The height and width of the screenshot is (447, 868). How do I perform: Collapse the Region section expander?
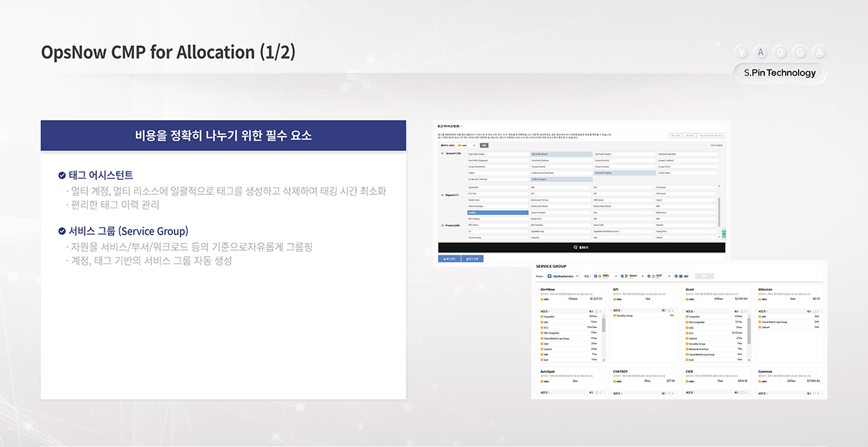(442, 195)
